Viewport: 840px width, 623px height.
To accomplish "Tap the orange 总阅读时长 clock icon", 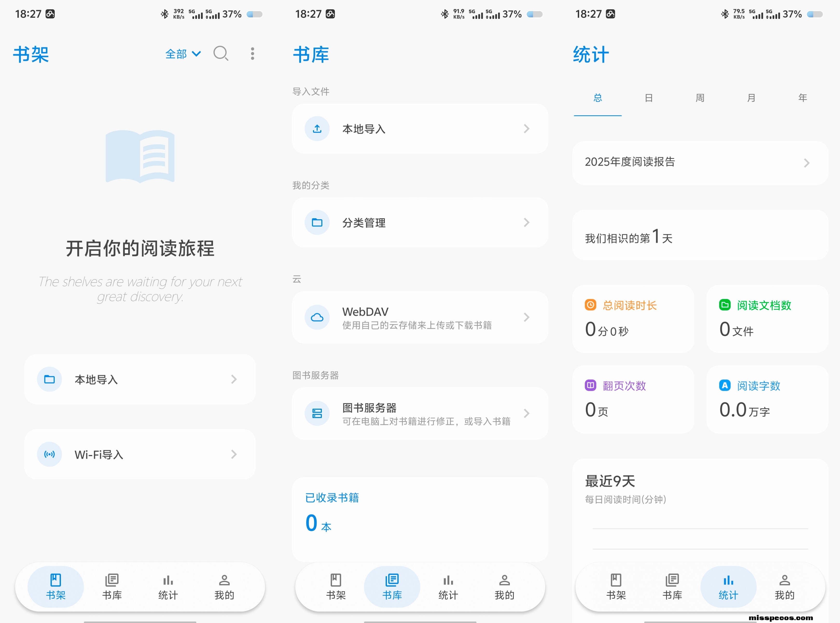I will coord(590,305).
